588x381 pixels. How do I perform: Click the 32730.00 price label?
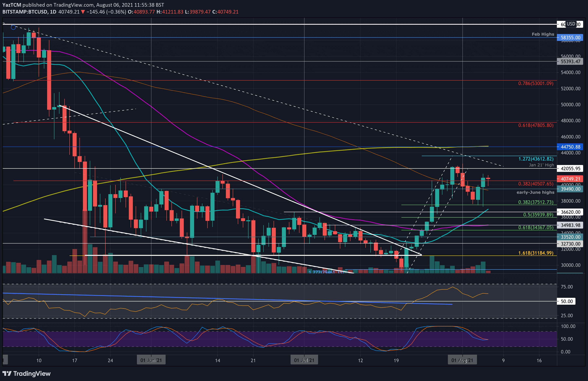click(570, 244)
